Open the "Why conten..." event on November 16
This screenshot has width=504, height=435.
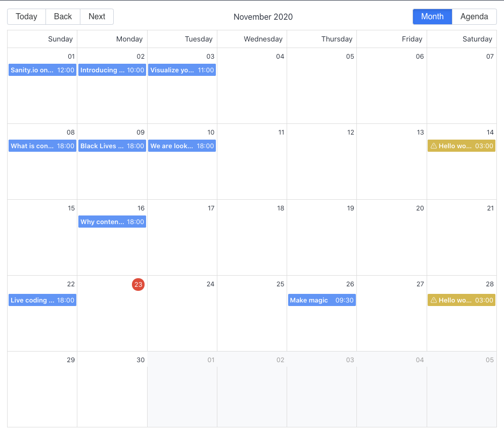112,222
